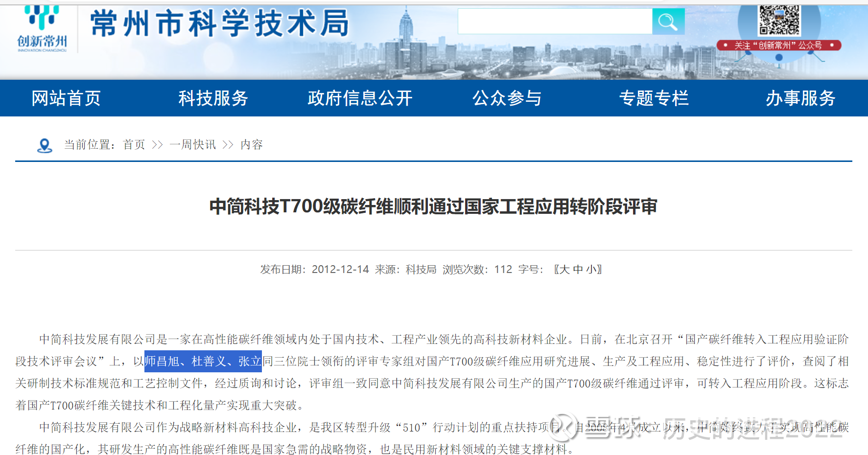Click the QR code image
Image resolution: width=868 pixels, height=455 pixels.
tap(779, 20)
